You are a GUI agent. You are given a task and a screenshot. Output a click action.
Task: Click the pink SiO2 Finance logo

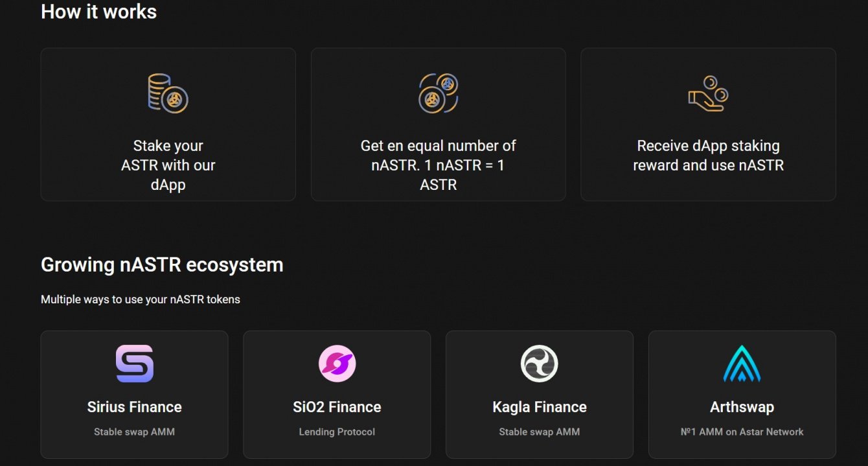337,364
